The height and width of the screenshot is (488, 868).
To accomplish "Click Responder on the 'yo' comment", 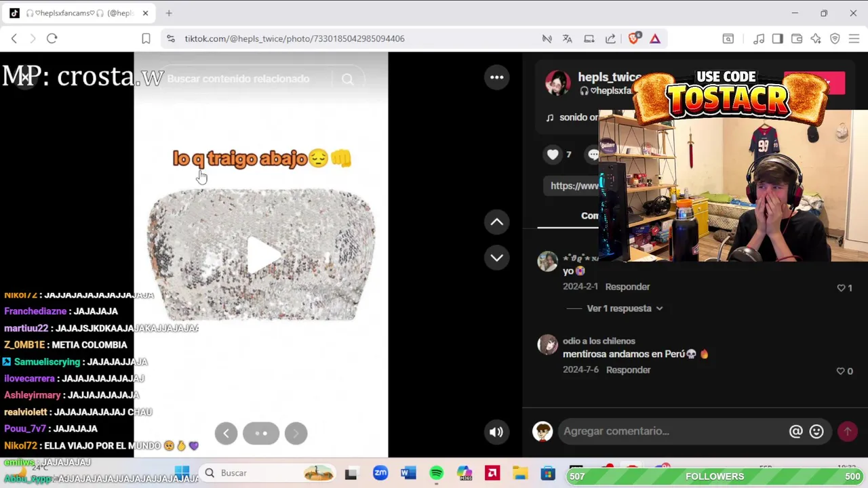I will 627,287.
